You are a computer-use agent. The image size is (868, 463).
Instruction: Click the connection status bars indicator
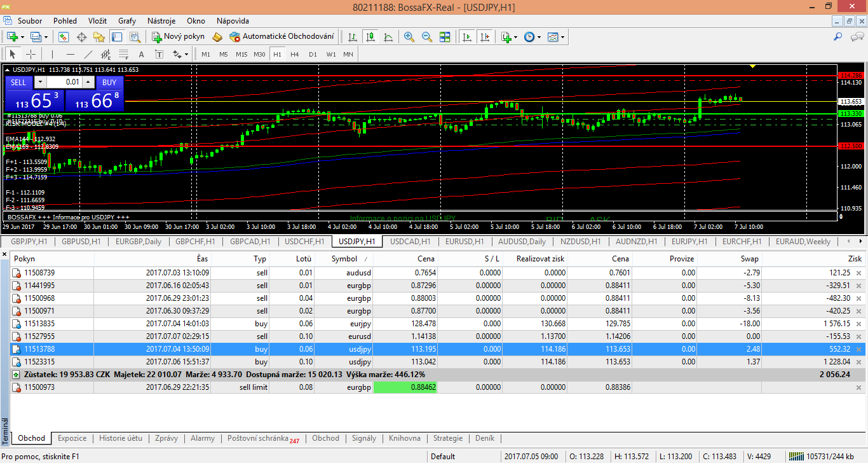click(795, 456)
